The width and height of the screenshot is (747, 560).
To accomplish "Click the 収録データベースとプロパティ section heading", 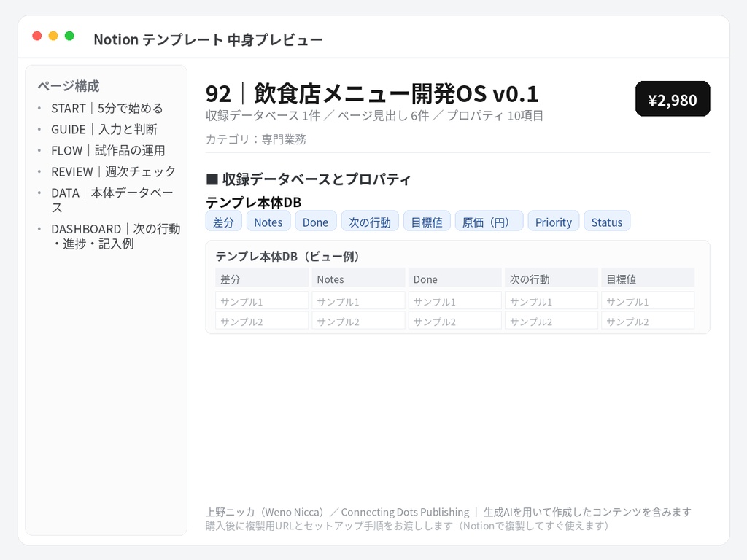I will [x=309, y=179].
